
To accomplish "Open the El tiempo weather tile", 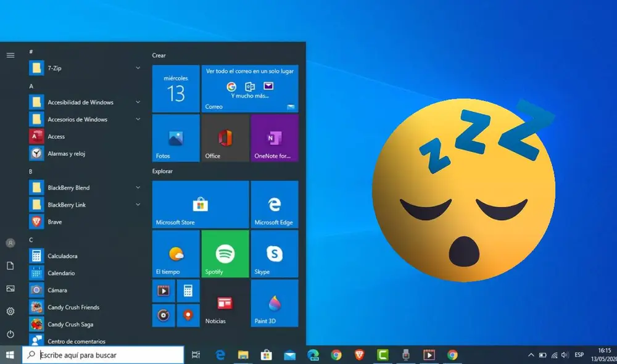I will pyautogui.click(x=175, y=254).
